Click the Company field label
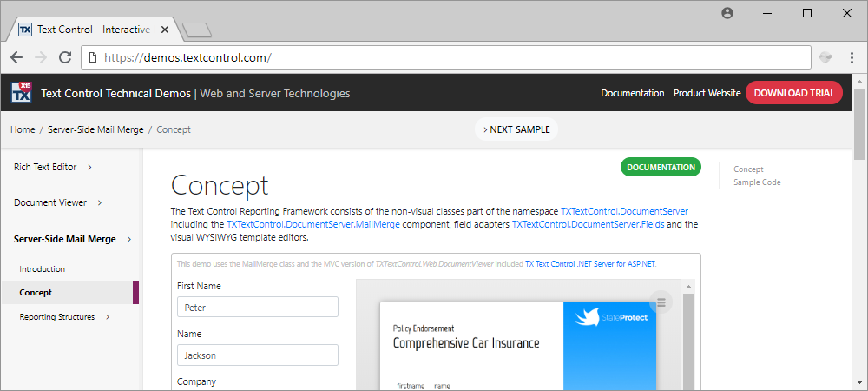868x391 pixels. [x=196, y=381]
